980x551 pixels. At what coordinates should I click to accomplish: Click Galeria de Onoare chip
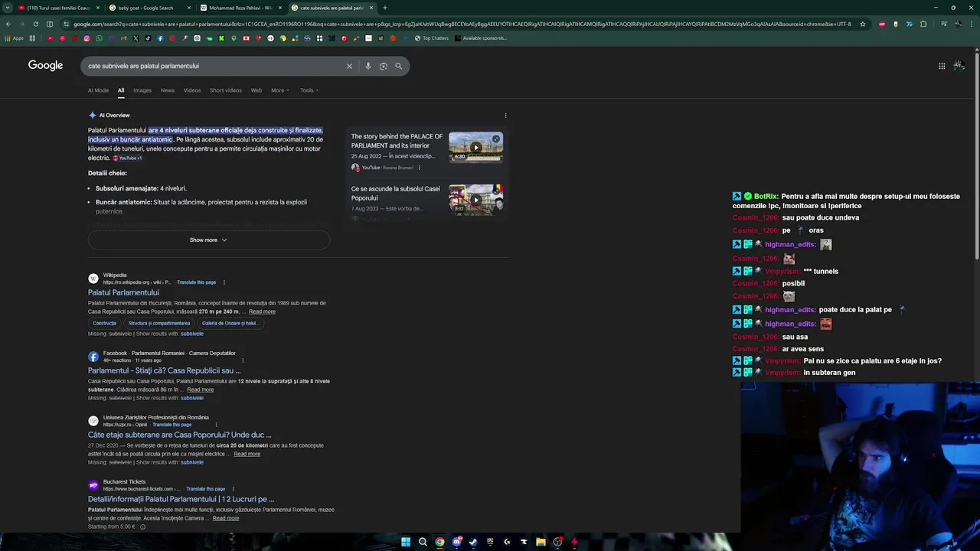[x=230, y=323]
